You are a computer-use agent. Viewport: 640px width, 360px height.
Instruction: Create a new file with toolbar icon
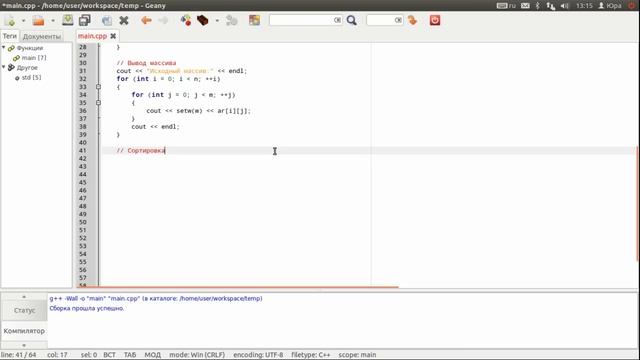(10, 20)
